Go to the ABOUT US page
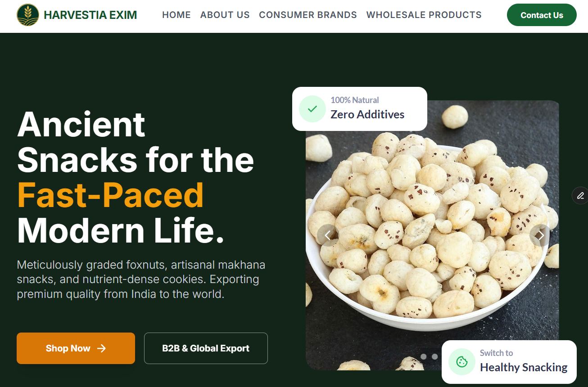 tap(225, 15)
